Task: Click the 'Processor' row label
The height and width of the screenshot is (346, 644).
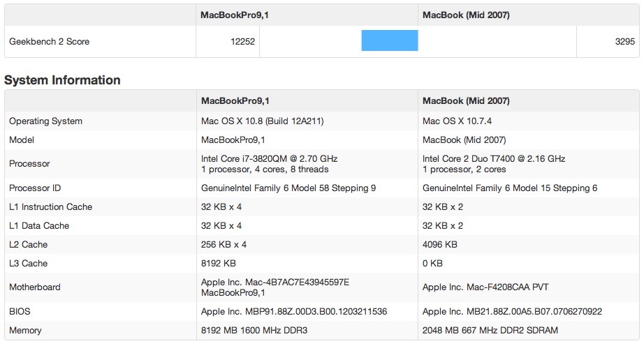Action: click(x=29, y=163)
